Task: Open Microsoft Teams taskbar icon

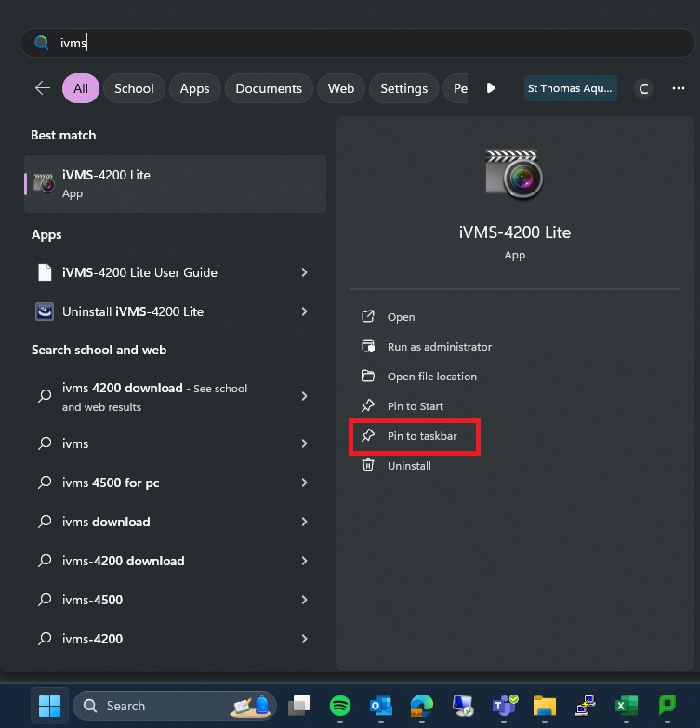Action: point(505,706)
